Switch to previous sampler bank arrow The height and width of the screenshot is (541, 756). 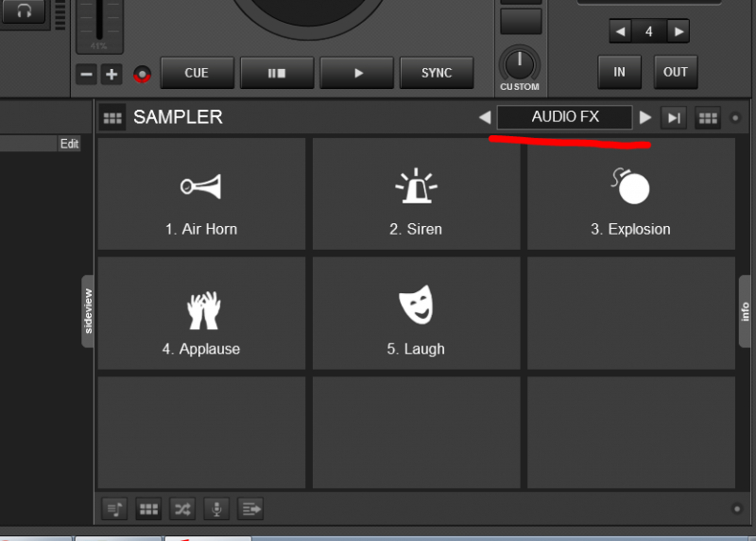tap(484, 118)
